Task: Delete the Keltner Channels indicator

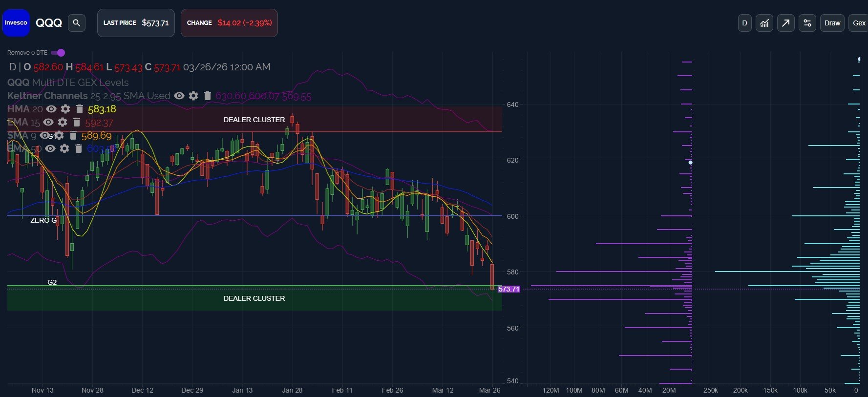Action: pos(207,96)
